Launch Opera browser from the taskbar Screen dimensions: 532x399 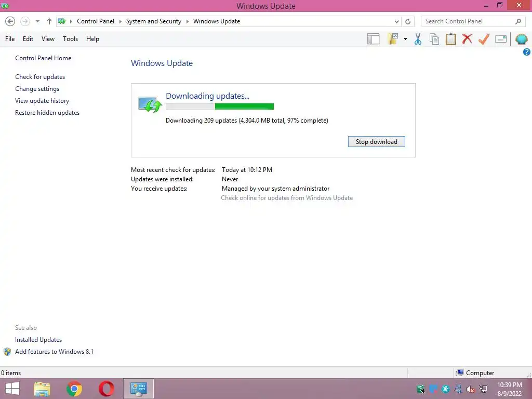pyautogui.click(x=106, y=389)
